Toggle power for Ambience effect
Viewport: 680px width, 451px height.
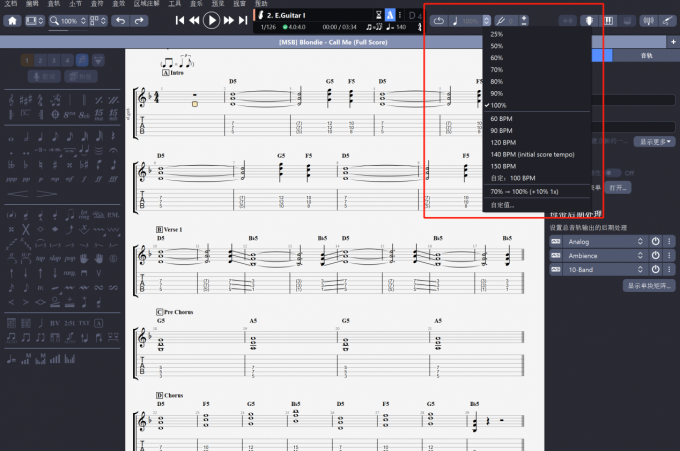(x=656, y=255)
